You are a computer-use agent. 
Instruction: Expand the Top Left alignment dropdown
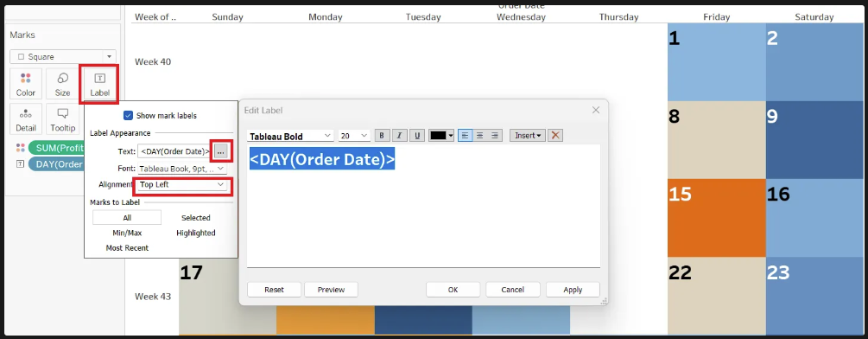pos(182,184)
